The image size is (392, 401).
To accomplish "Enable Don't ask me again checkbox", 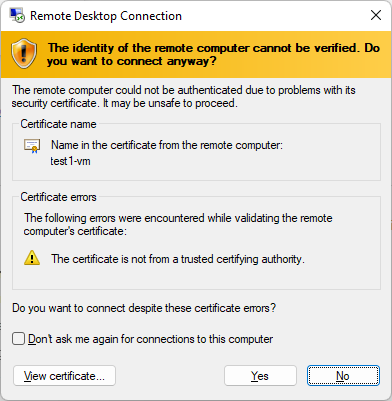I will click(x=18, y=339).
